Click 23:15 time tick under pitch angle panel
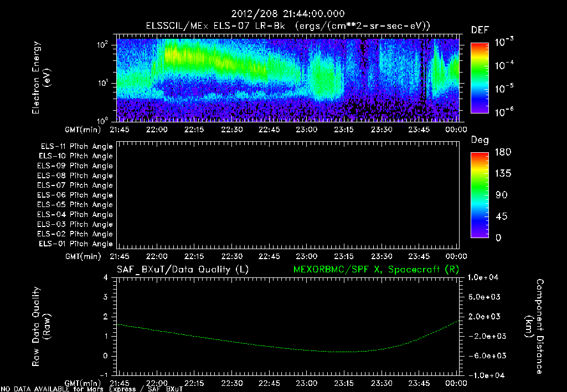 click(344, 256)
